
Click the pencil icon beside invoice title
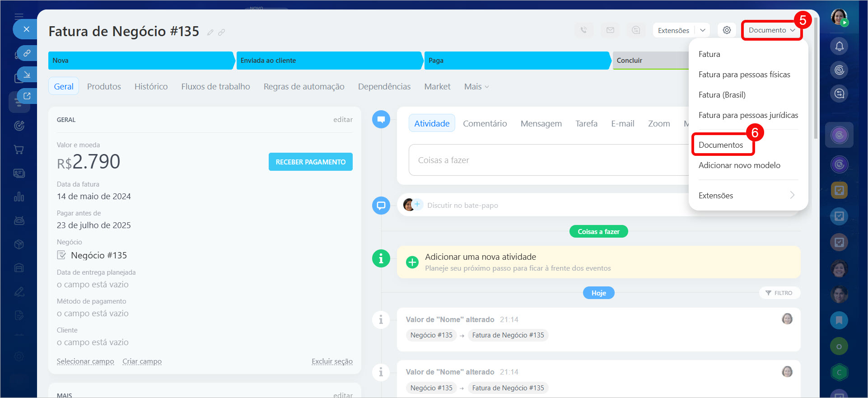[210, 33]
